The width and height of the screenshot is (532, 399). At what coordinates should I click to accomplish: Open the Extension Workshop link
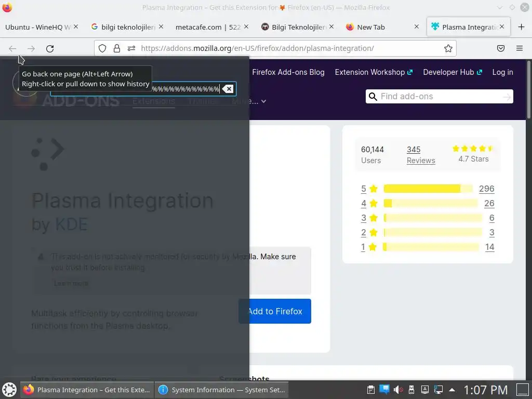coord(374,72)
